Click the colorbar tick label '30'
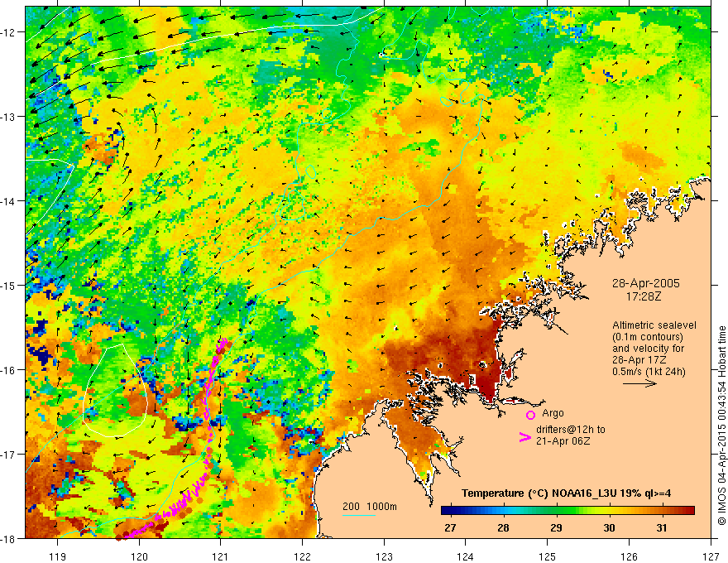The image size is (728, 563). [609, 527]
